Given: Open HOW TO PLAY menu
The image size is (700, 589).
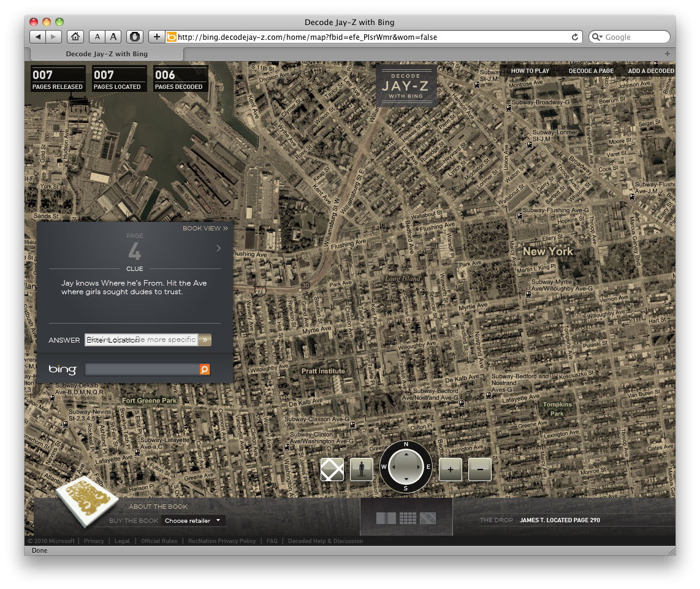Looking at the screenshot, I should [x=530, y=71].
